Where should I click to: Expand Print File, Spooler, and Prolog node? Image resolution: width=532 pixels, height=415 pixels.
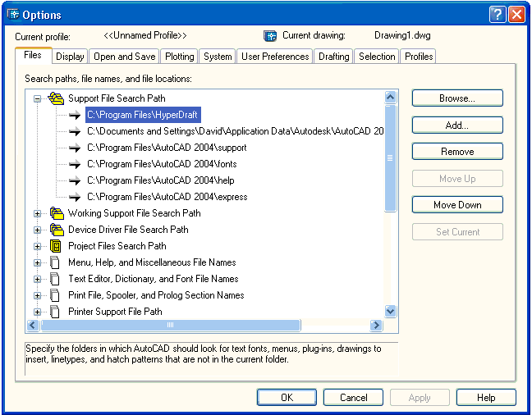37,295
